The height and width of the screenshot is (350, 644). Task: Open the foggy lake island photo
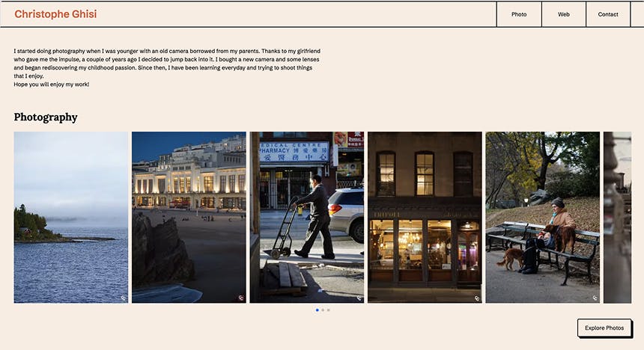71,217
